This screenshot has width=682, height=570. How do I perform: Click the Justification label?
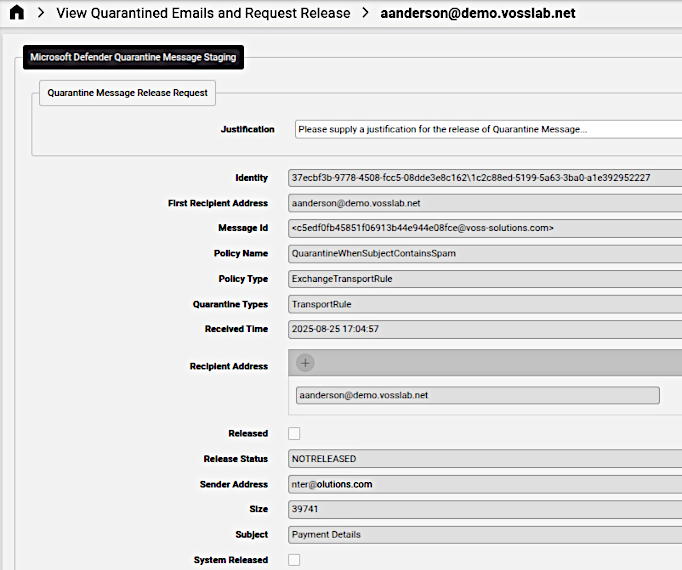pos(247,129)
